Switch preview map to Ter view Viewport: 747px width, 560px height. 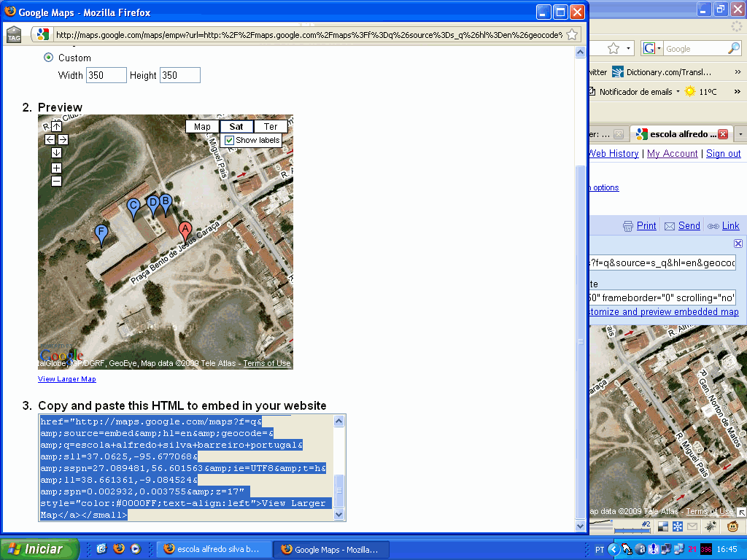pyautogui.click(x=271, y=127)
